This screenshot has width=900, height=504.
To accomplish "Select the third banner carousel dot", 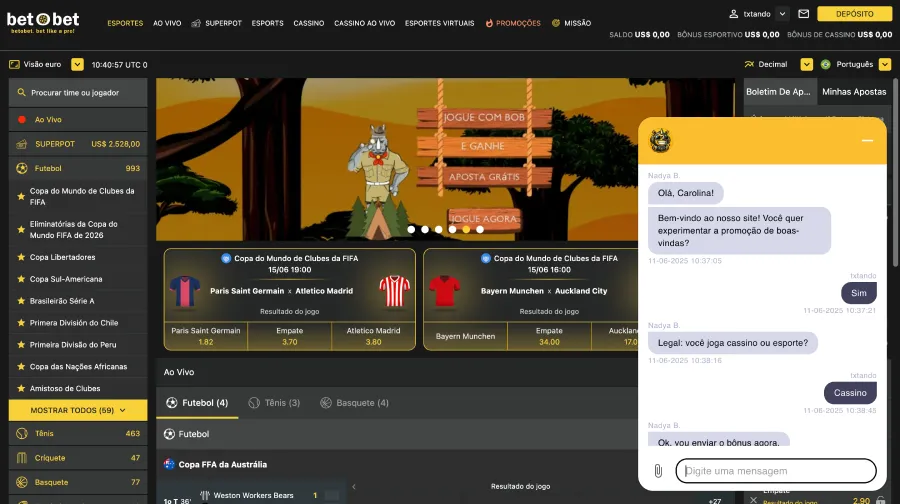I will tap(439, 230).
